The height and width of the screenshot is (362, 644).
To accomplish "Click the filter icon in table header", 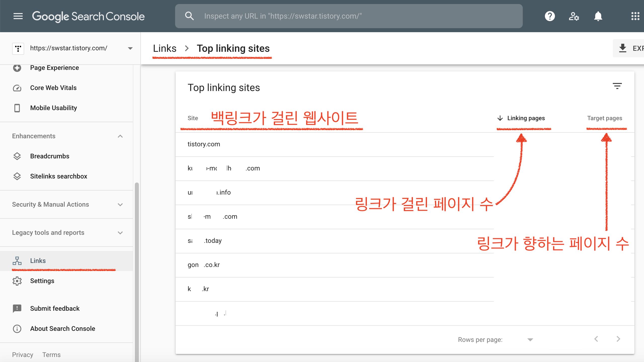I will [617, 86].
